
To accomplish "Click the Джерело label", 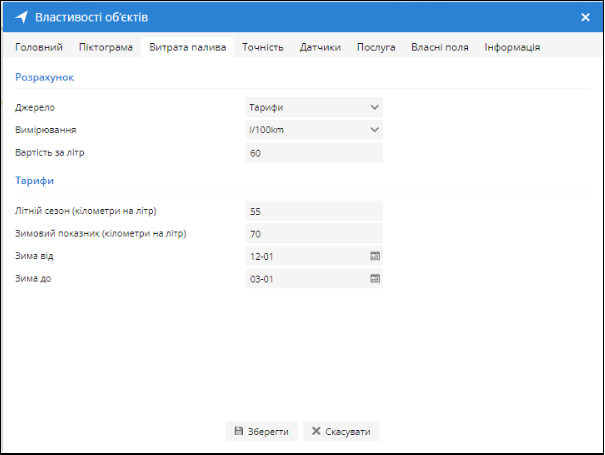I will point(35,107).
